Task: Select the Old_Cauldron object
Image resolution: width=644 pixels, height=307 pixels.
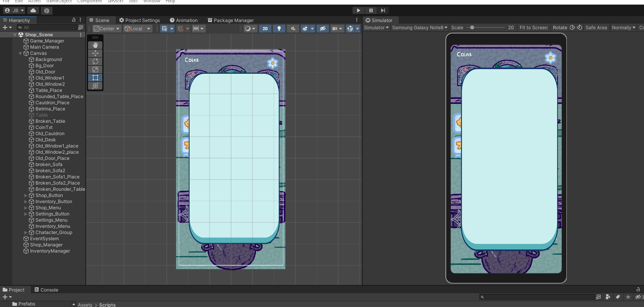Action: click(x=50, y=134)
